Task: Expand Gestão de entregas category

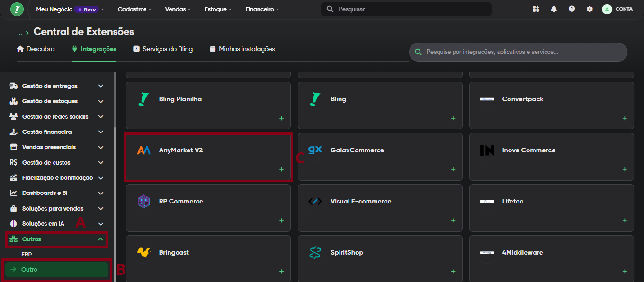Action: pos(57,86)
